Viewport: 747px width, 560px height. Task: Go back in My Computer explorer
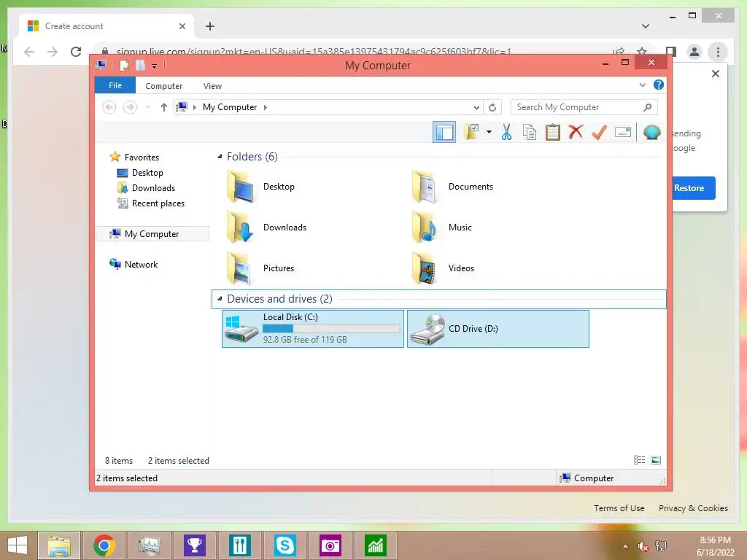point(109,107)
